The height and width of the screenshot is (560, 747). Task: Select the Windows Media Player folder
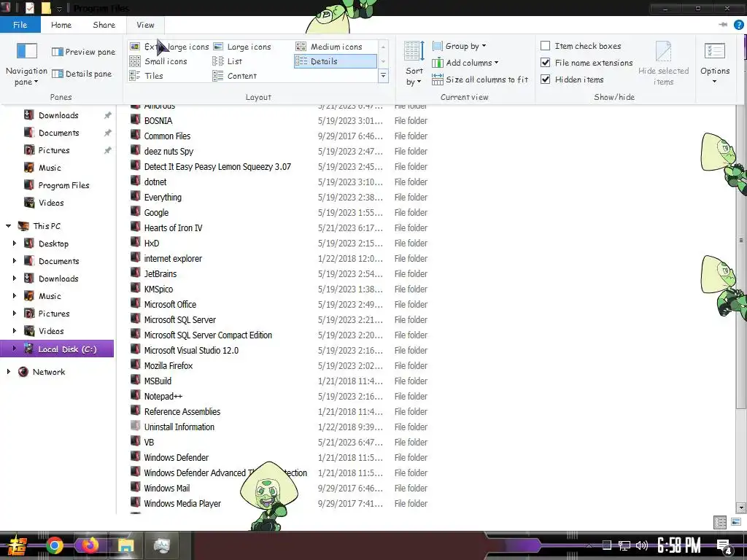[182, 503]
